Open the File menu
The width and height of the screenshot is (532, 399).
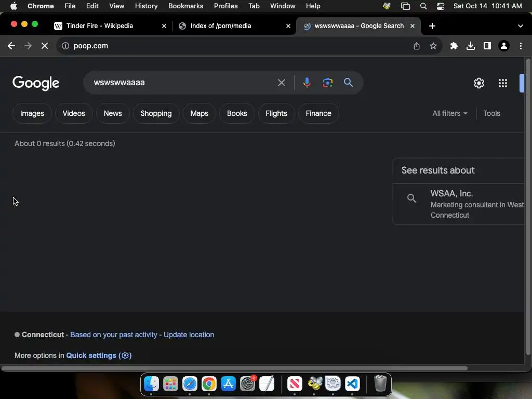(x=70, y=6)
